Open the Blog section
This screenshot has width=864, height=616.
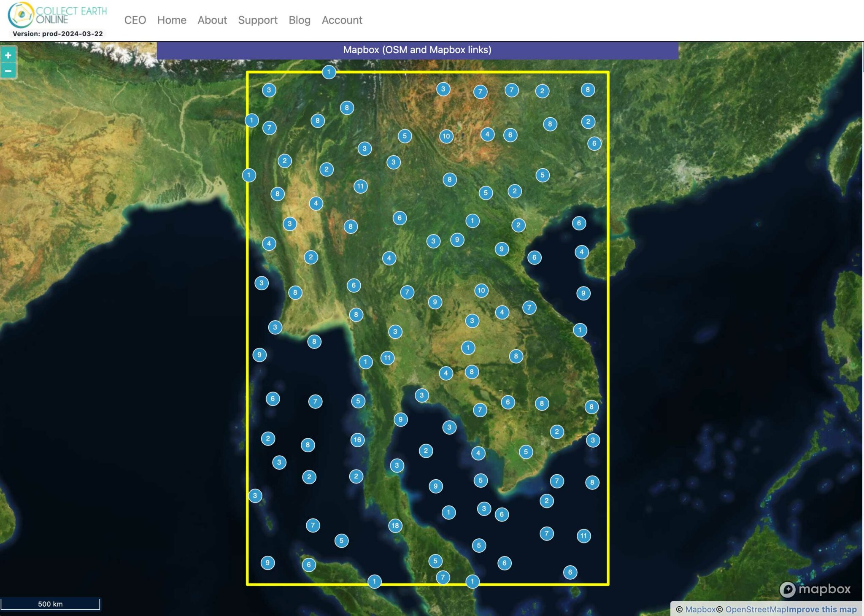(x=299, y=20)
